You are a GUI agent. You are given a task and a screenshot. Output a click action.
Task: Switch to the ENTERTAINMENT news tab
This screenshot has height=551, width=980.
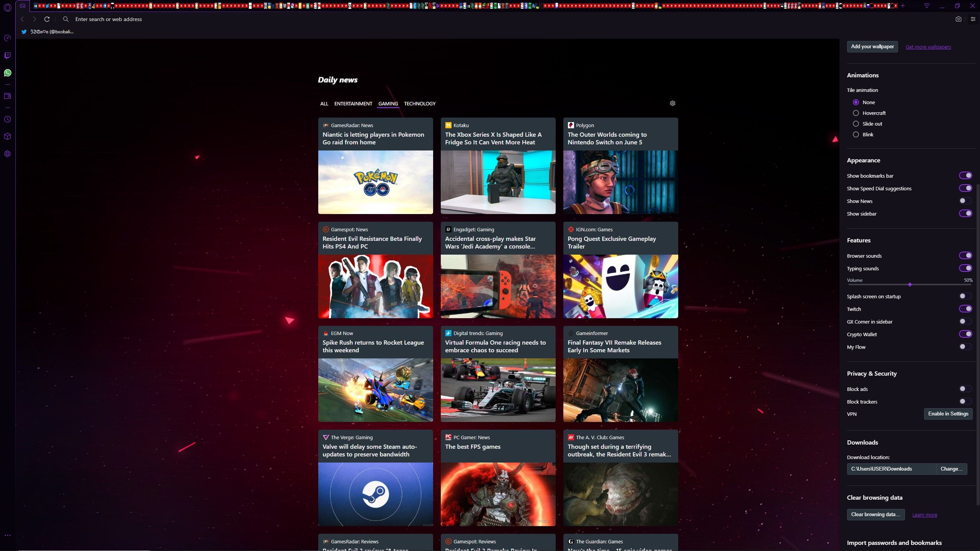click(353, 104)
